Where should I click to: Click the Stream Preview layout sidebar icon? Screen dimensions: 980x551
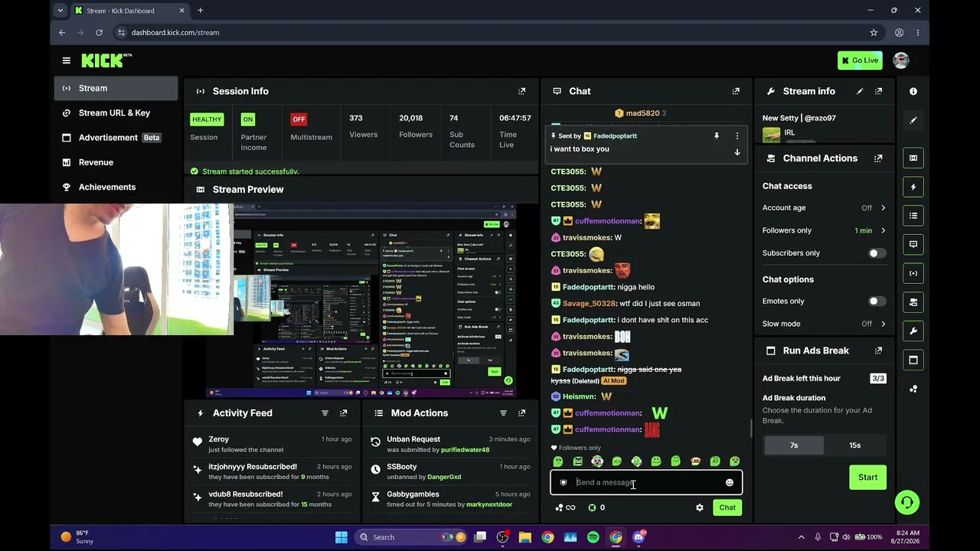[913, 158]
